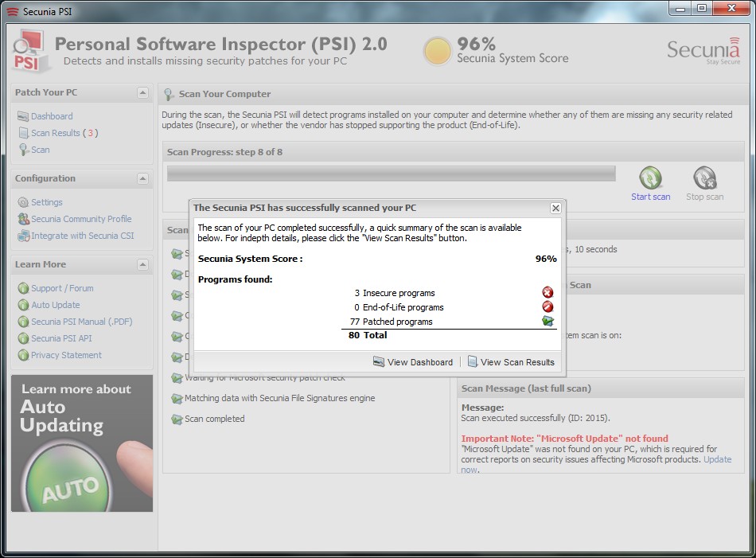The image size is (756, 558).
Task: Click the Dashboard sidebar icon
Action: coord(22,116)
